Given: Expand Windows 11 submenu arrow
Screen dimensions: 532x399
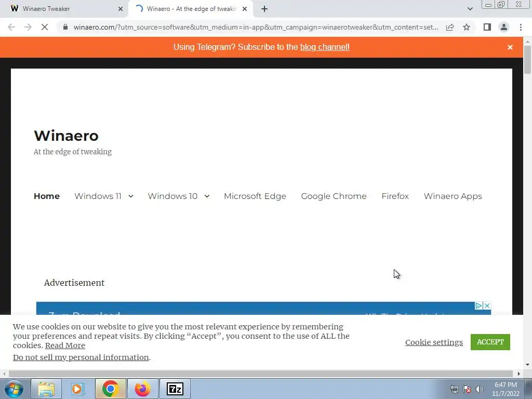Looking at the screenshot, I should coord(131,196).
